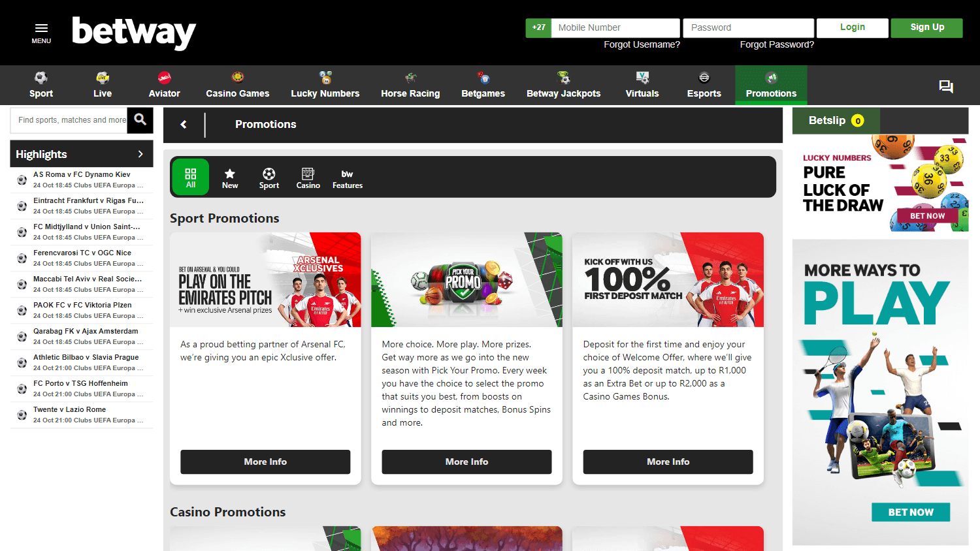Focus the Password field
Image resolution: width=980 pixels, height=551 pixels.
(749, 27)
